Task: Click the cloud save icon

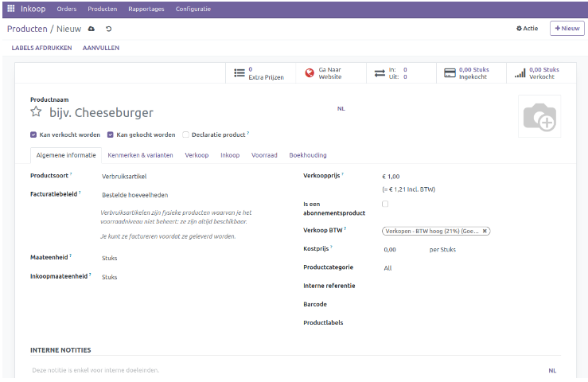Action: (x=92, y=29)
